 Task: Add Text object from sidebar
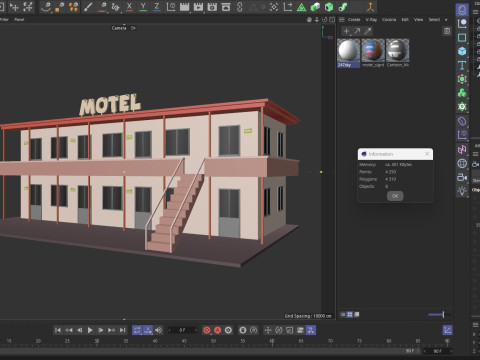pos(462,65)
